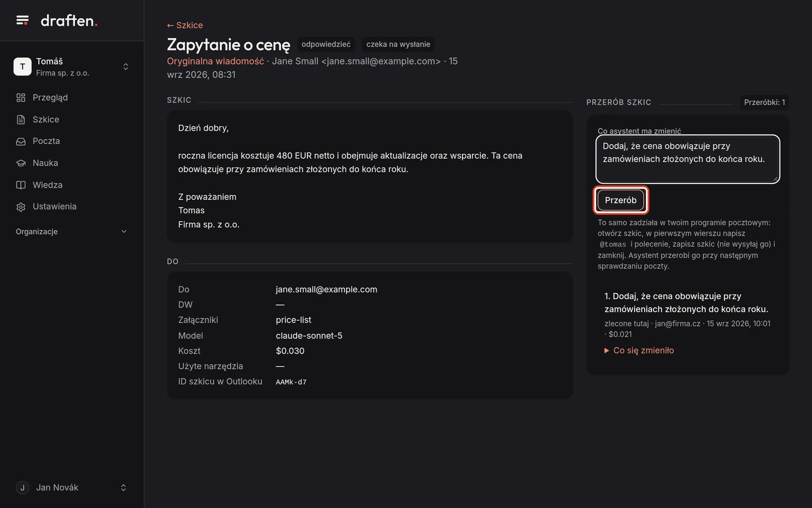Go back via the ← Szkice link
The image size is (812, 508).
coord(185,25)
